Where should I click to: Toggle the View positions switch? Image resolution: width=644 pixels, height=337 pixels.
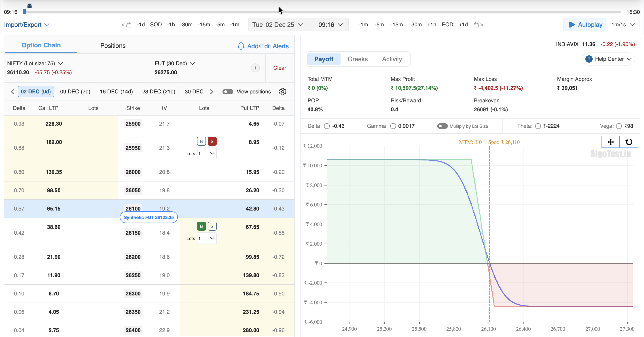228,92
